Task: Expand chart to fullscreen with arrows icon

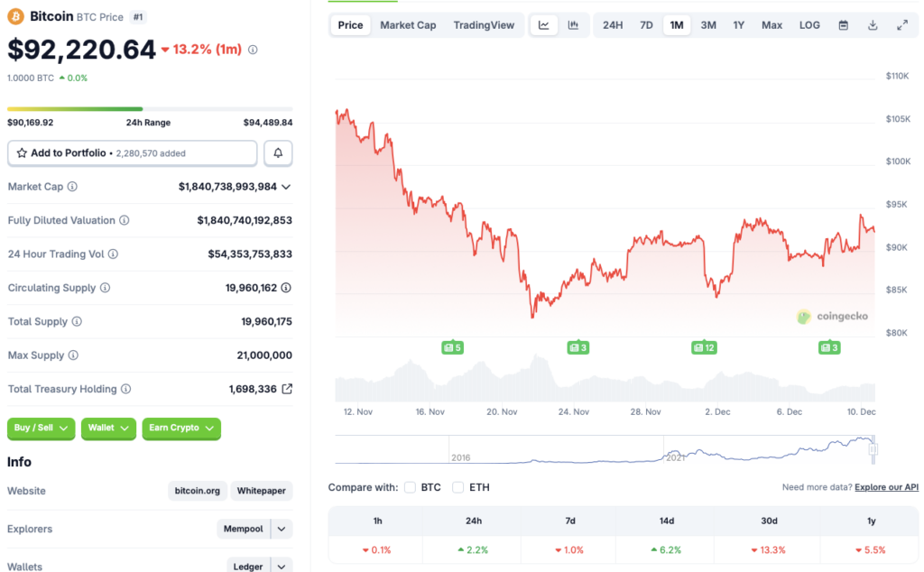Action: coord(902,24)
